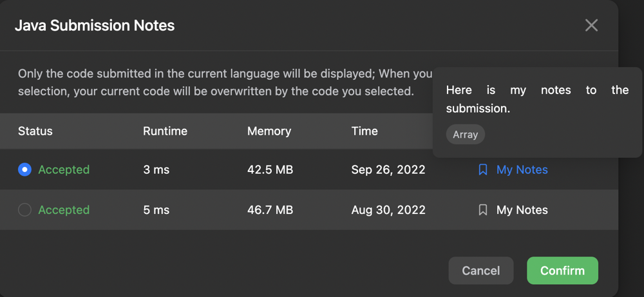Screen dimensions: 644x297
Task: Click the Sep 26, 2022 submission date
Action: click(388, 170)
